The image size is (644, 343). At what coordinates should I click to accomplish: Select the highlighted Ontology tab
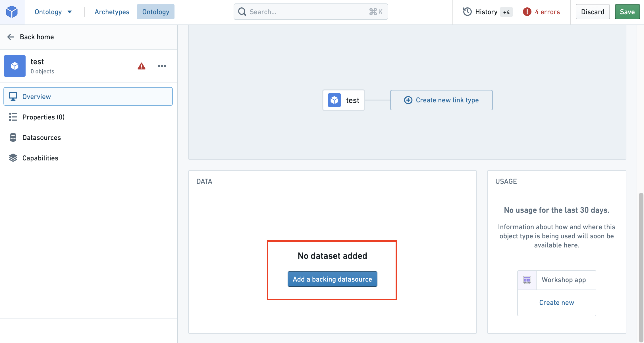pos(156,12)
